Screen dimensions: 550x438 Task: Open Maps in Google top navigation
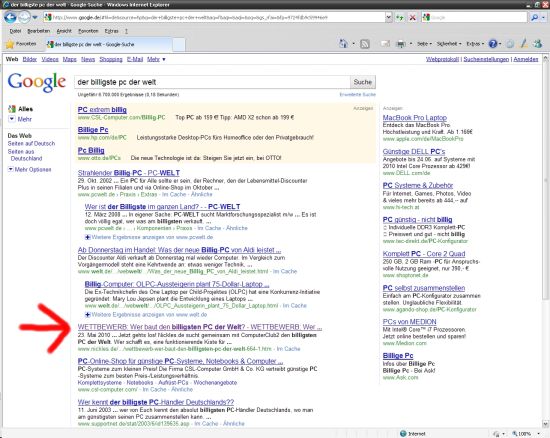(69, 59)
